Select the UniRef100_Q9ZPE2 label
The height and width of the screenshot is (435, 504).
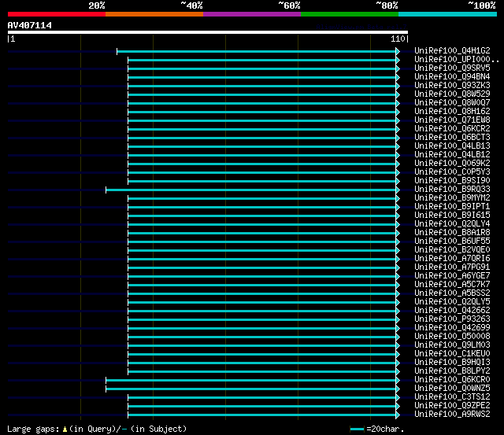452,406
